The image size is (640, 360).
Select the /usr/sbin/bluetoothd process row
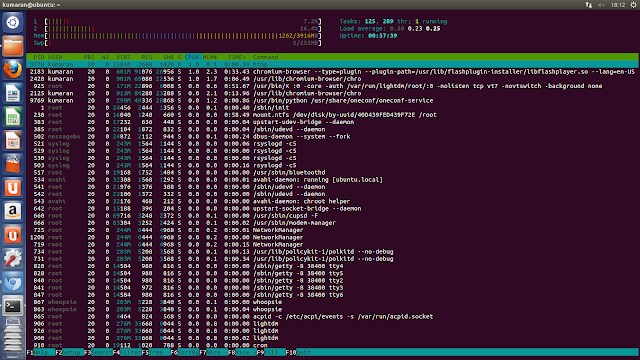332,173
